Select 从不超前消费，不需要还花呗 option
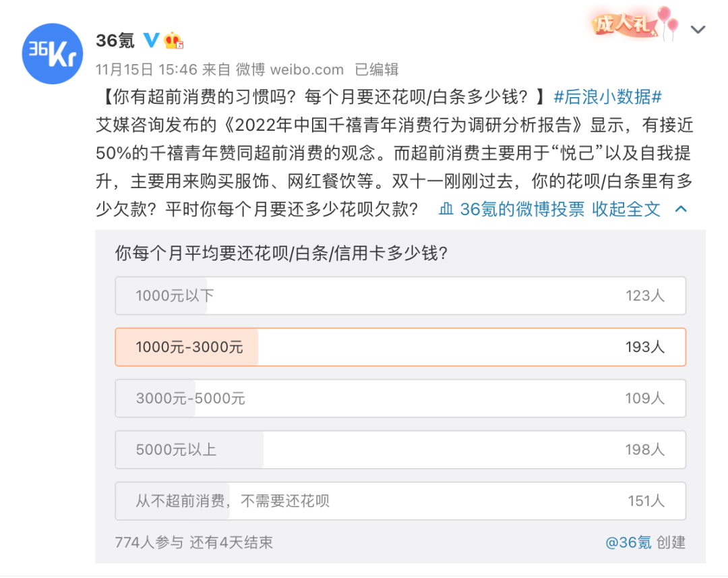This screenshot has height=578, width=728. pyautogui.click(x=400, y=500)
